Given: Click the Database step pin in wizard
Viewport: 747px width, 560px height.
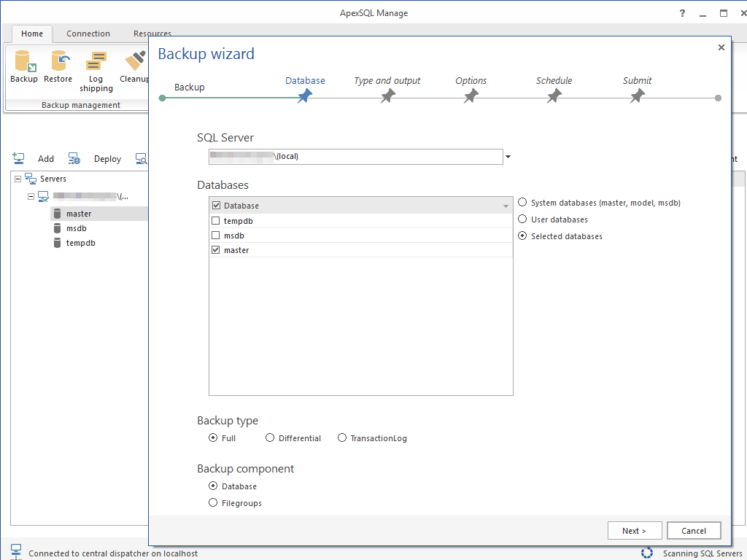Looking at the screenshot, I should 305,96.
